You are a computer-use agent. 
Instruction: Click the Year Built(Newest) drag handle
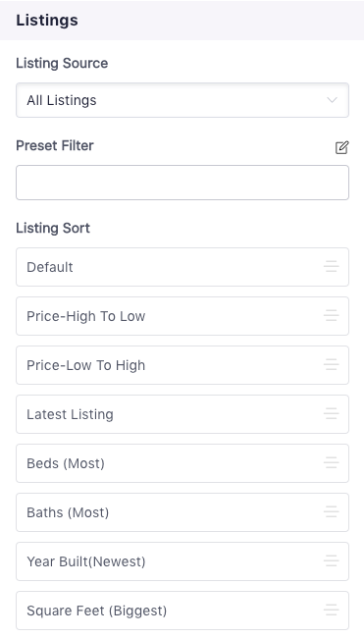click(332, 561)
